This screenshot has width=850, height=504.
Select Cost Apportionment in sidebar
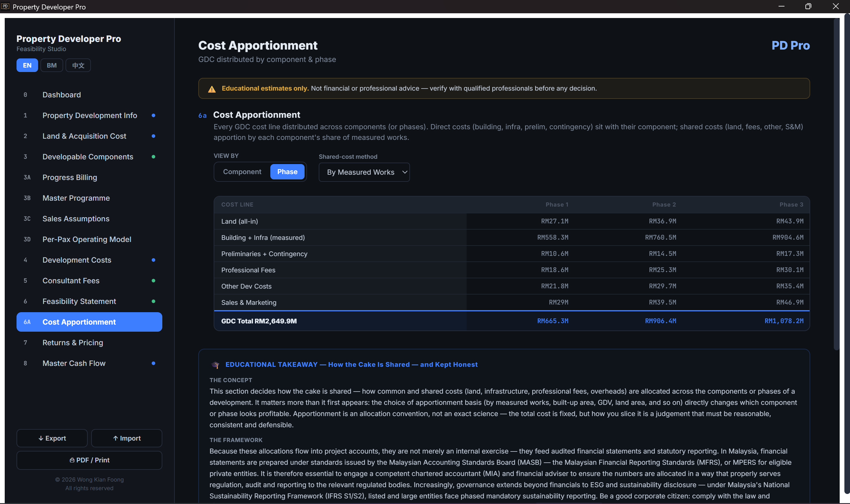pyautogui.click(x=89, y=322)
